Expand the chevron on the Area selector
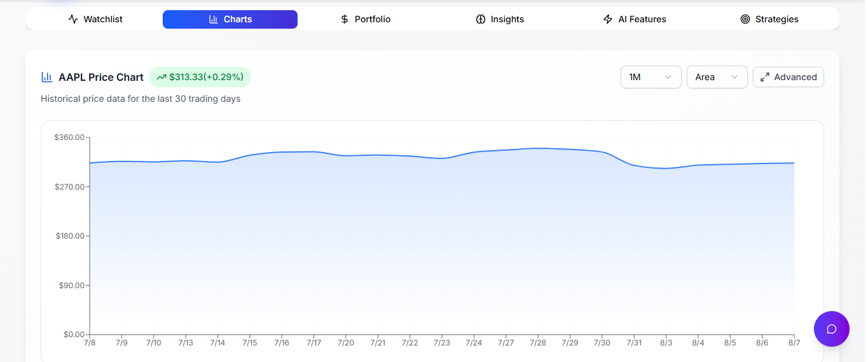The height and width of the screenshot is (362, 868). point(734,77)
